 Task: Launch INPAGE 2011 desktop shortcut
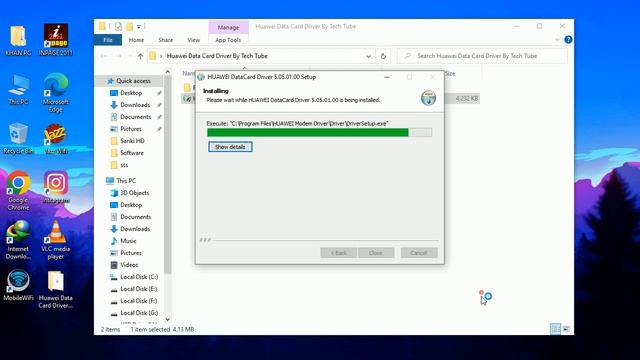click(56, 40)
